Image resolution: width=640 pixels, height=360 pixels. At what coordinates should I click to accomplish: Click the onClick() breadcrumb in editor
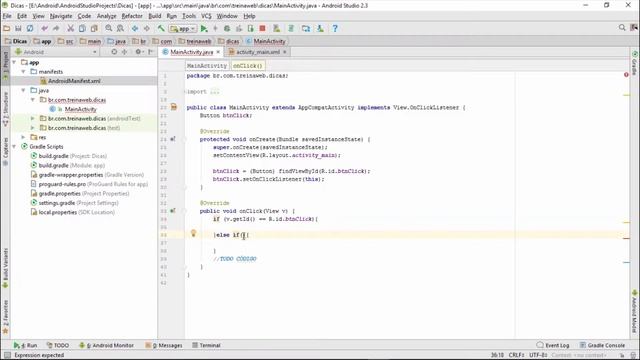pos(248,66)
